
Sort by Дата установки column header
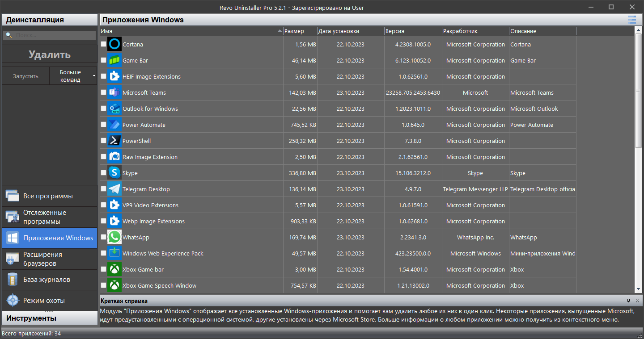[351, 31]
